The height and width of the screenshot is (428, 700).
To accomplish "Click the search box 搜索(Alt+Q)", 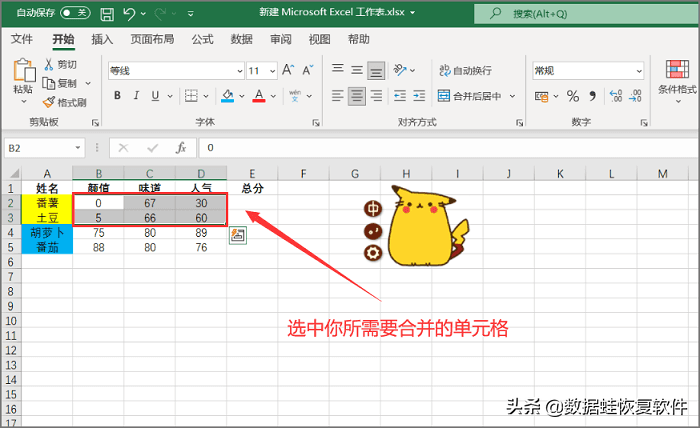I will (586, 14).
